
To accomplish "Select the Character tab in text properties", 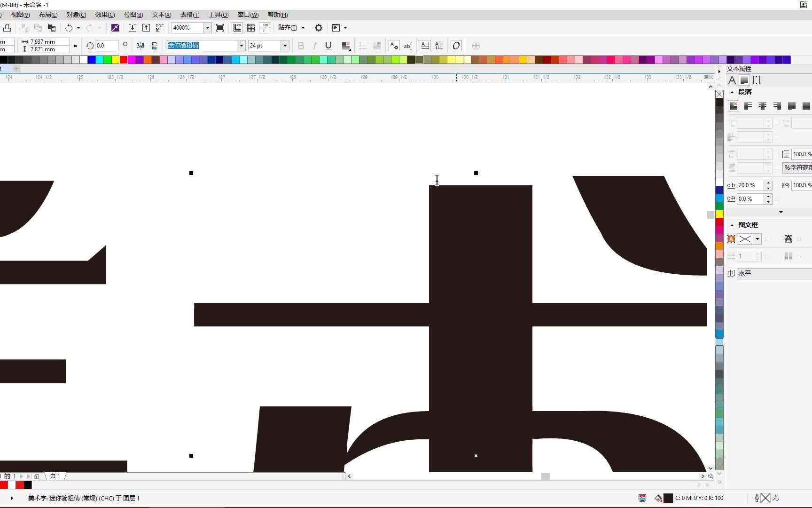I will (732, 80).
